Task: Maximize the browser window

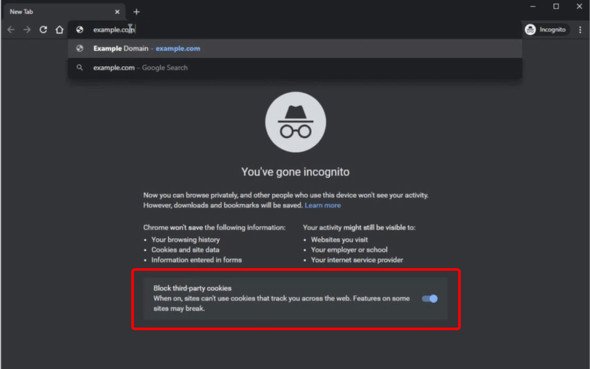Action: point(556,6)
